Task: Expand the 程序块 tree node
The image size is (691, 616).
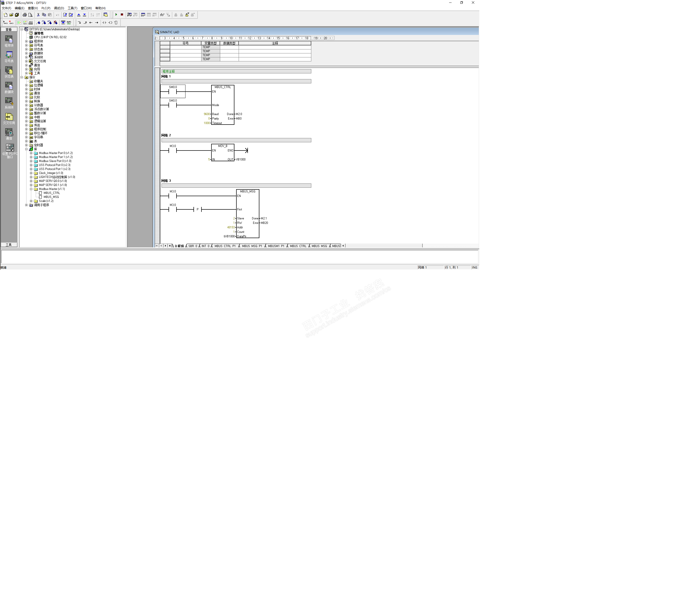Action: 26,41
